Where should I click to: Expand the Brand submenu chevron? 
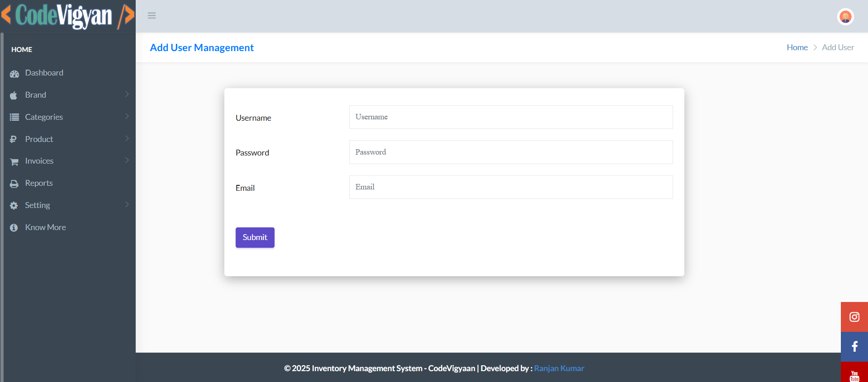127,94
